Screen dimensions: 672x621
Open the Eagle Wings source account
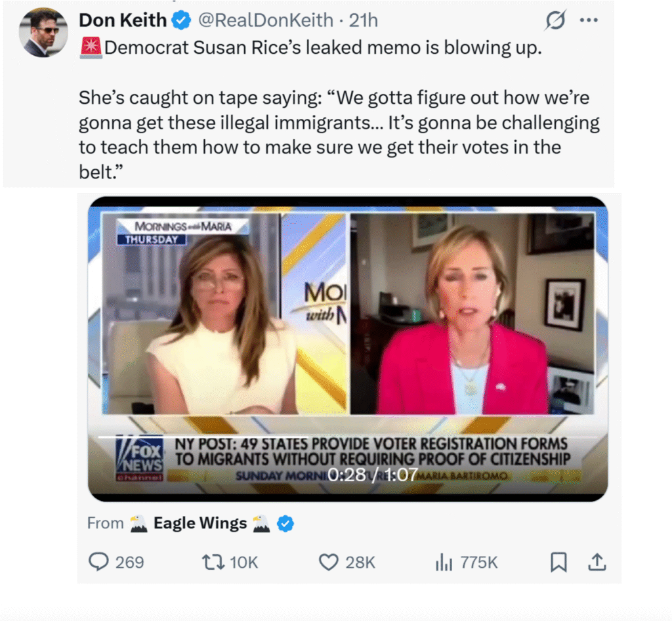click(200, 523)
